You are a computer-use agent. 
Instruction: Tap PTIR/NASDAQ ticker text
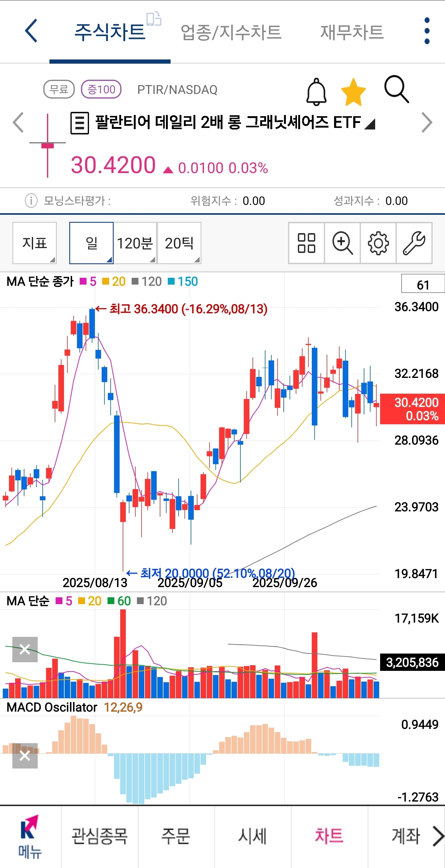tap(177, 90)
